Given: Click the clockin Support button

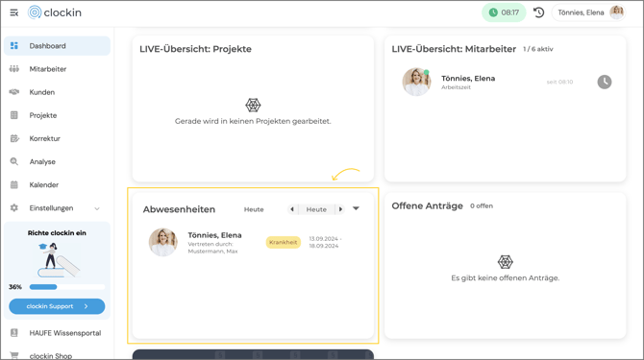Looking at the screenshot, I should tap(57, 306).
